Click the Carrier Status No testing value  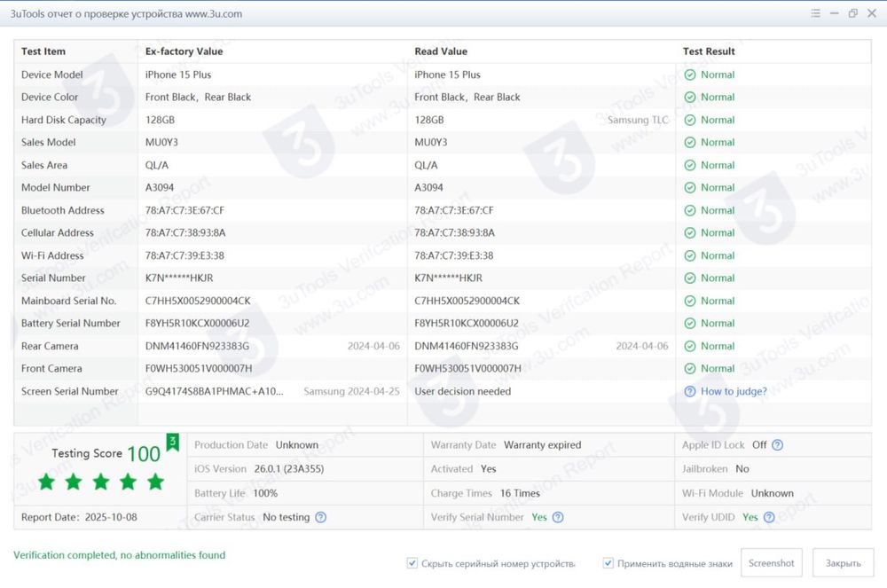point(287,517)
